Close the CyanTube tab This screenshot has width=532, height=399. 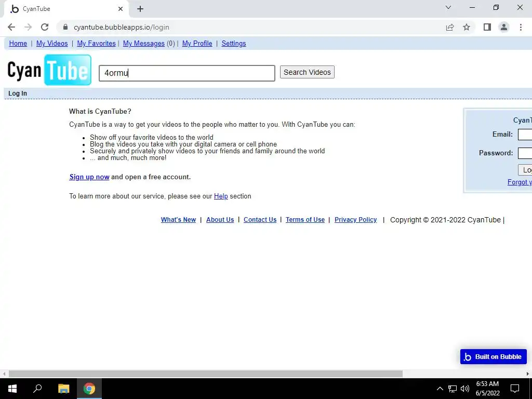[x=121, y=9]
